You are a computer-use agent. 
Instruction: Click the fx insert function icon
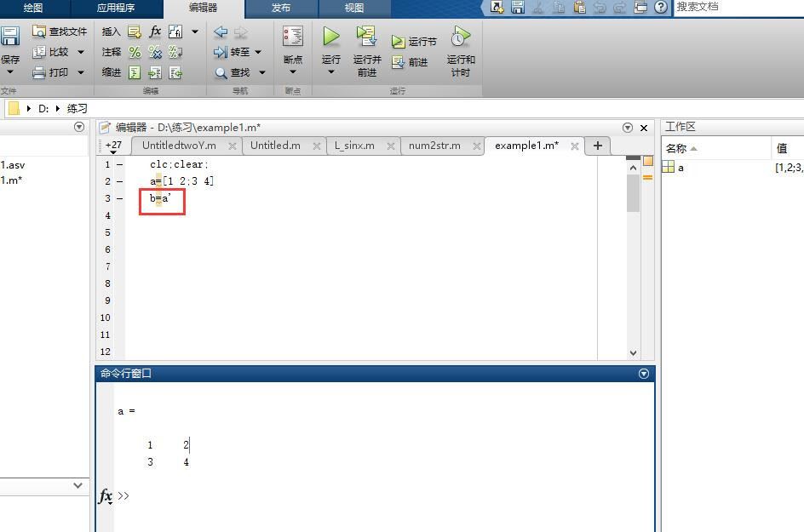point(155,31)
